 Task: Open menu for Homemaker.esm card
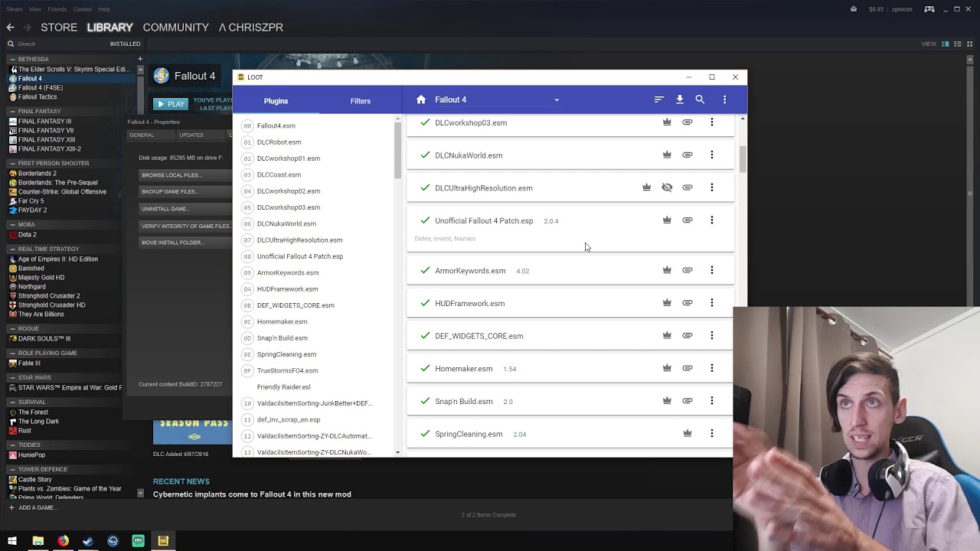pyautogui.click(x=711, y=368)
